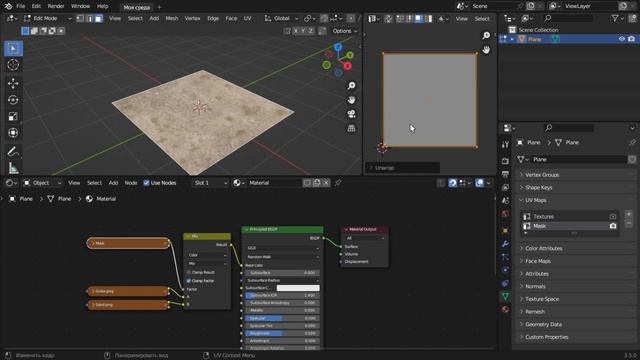Open the Options dropdown in 3D viewport
The height and width of the screenshot is (360, 640).
[x=344, y=31]
